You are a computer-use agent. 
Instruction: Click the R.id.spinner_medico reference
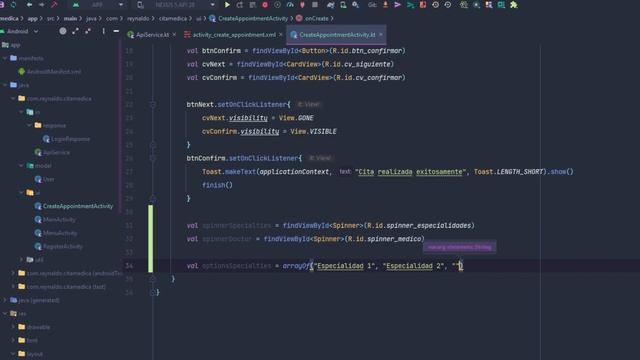coord(384,239)
